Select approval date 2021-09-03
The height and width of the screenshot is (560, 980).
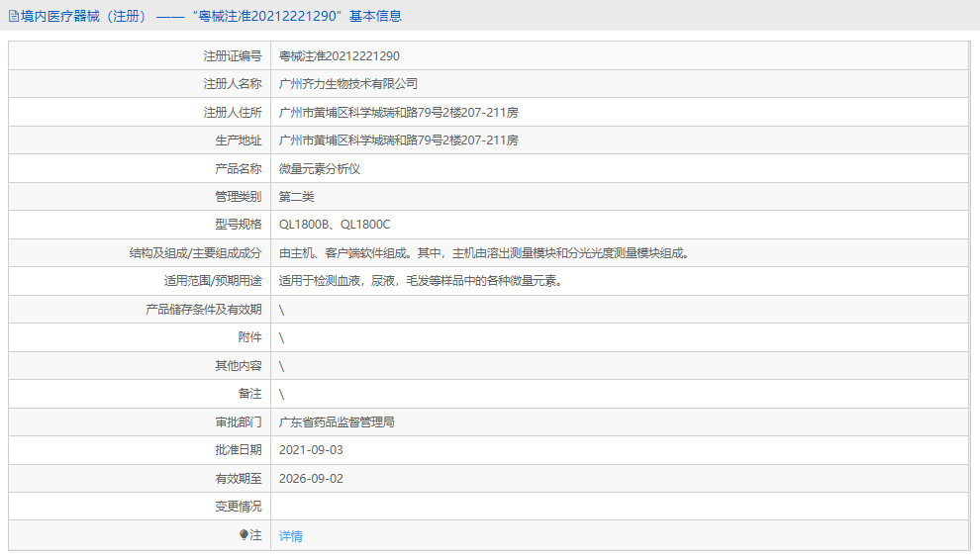tap(311, 450)
